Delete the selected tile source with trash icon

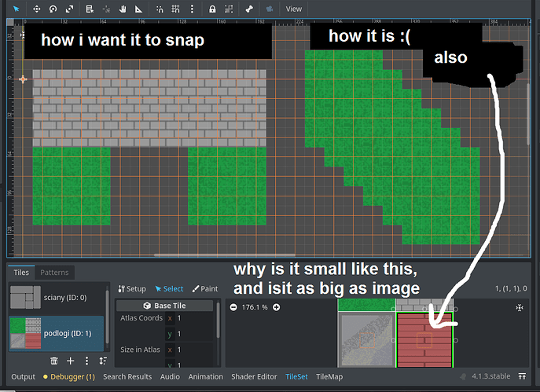54,361
